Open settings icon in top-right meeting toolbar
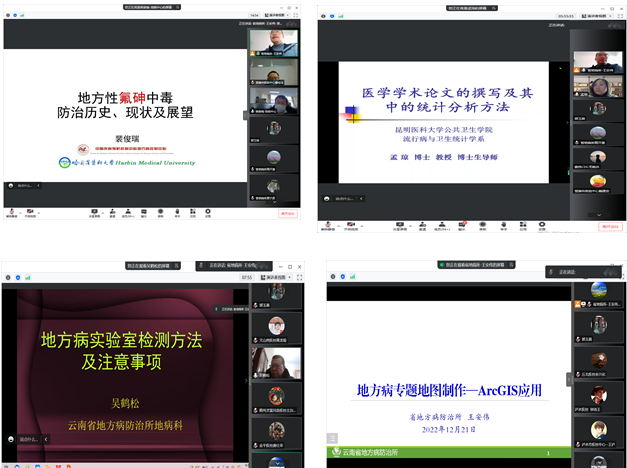The width and height of the screenshot is (627, 468). [x=542, y=226]
